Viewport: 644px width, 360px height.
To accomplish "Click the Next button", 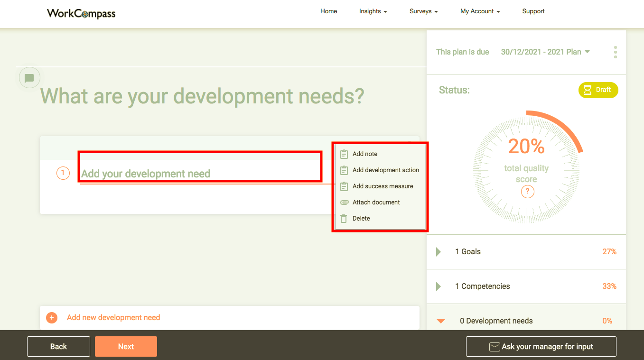I will click(126, 346).
